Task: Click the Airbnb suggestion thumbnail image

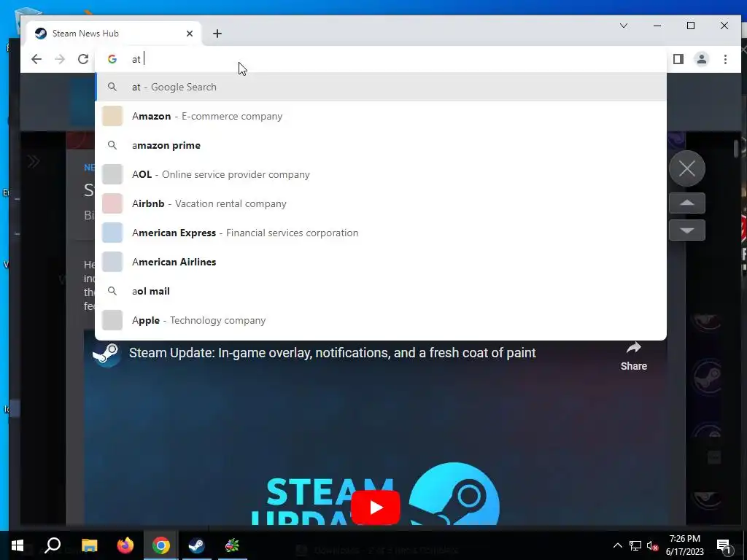Action: click(x=112, y=204)
